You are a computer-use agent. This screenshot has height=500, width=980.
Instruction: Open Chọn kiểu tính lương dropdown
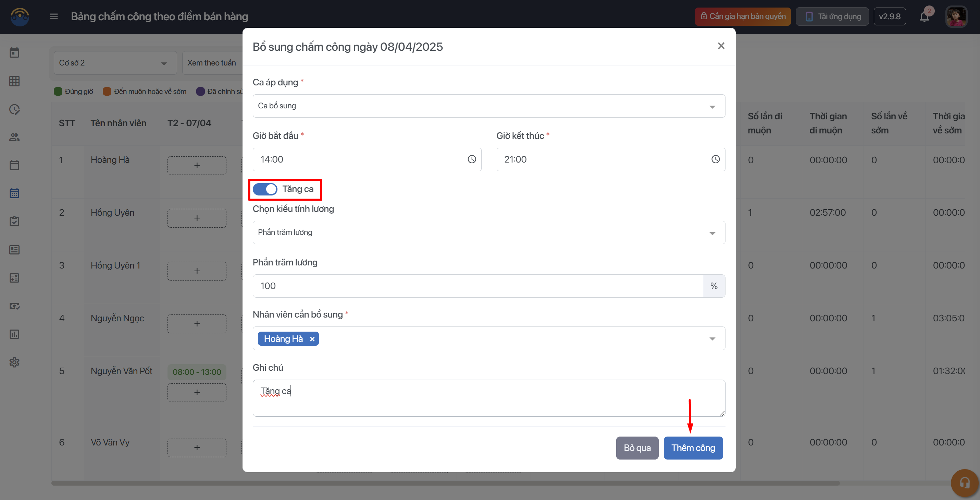pos(488,232)
